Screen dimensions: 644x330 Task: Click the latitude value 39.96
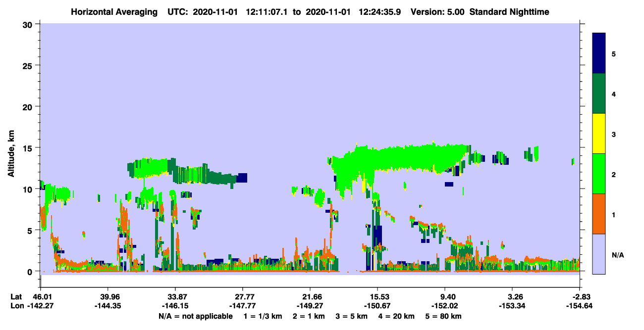pyautogui.click(x=108, y=296)
